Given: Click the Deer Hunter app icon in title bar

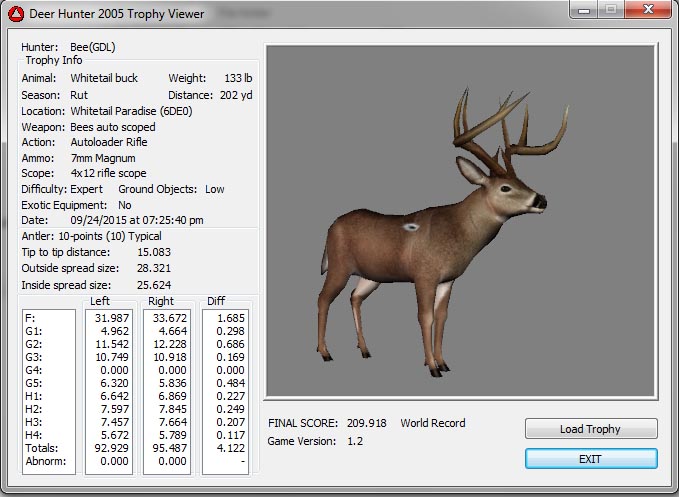Looking at the screenshot, I should pyautogui.click(x=15, y=13).
